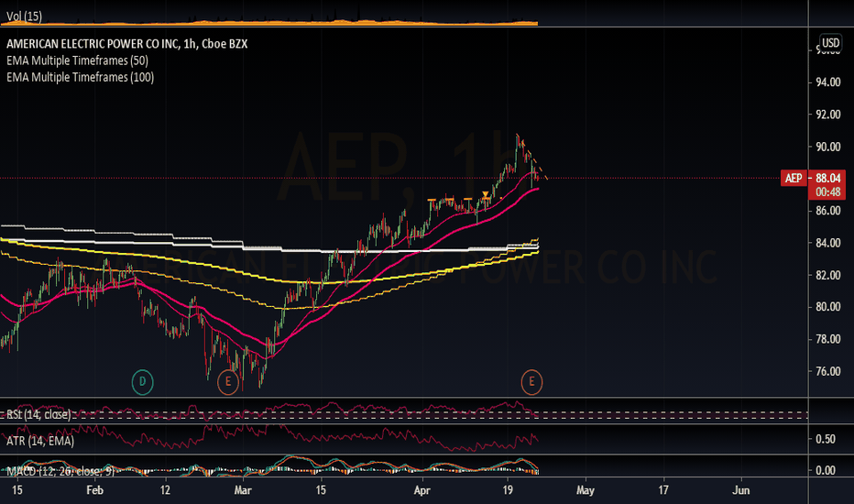Click the Apr date on time axis
The width and height of the screenshot is (854, 504).
click(x=422, y=490)
